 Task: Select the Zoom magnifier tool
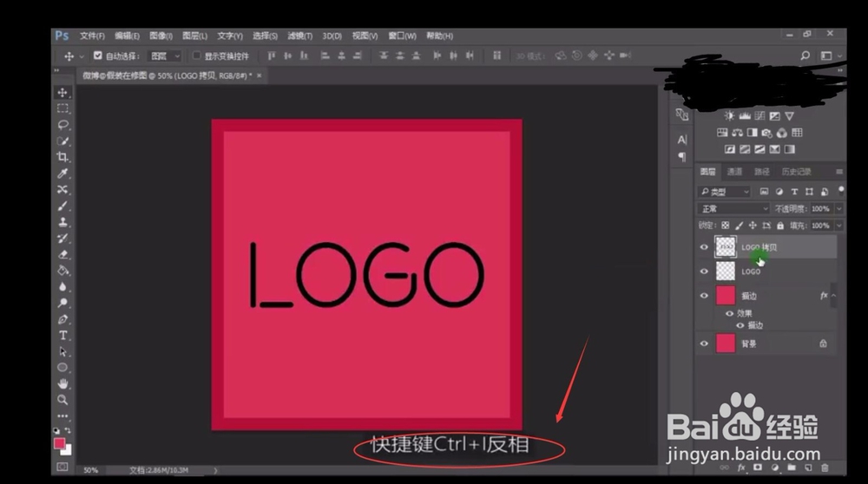tap(62, 399)
